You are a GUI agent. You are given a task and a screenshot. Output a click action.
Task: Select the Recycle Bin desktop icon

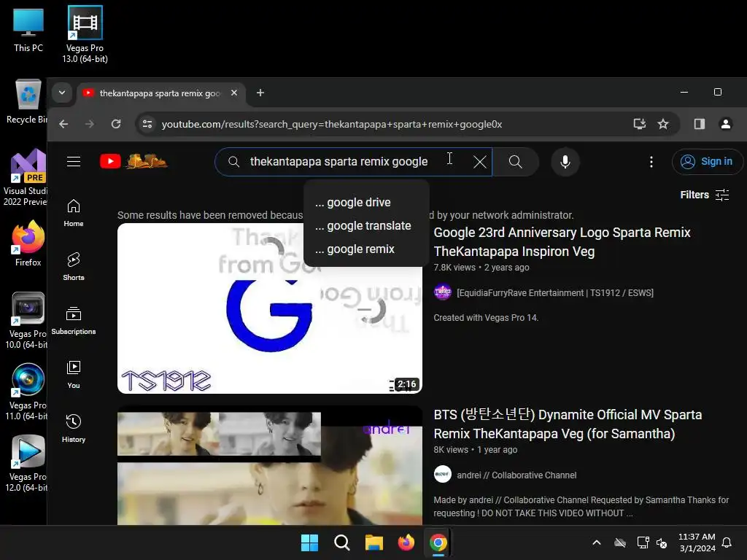pyautogui.click(x=27, y=102)
